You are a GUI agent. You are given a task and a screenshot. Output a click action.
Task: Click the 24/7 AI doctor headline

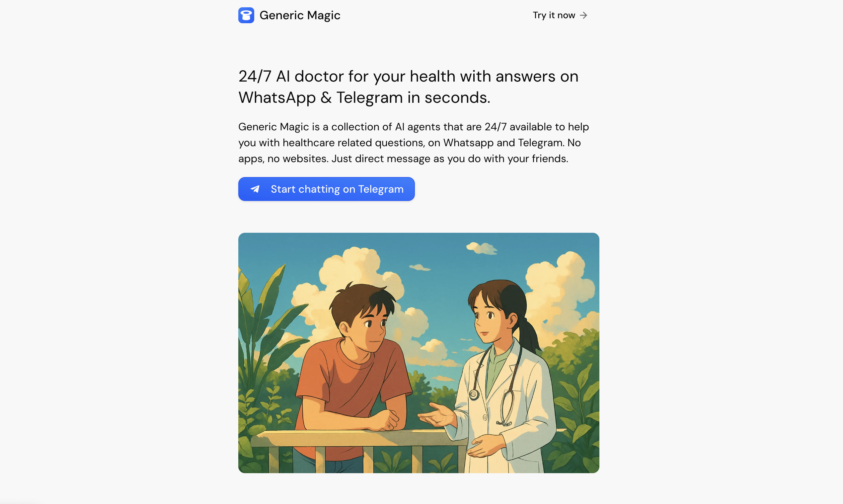tap(408, 87)
